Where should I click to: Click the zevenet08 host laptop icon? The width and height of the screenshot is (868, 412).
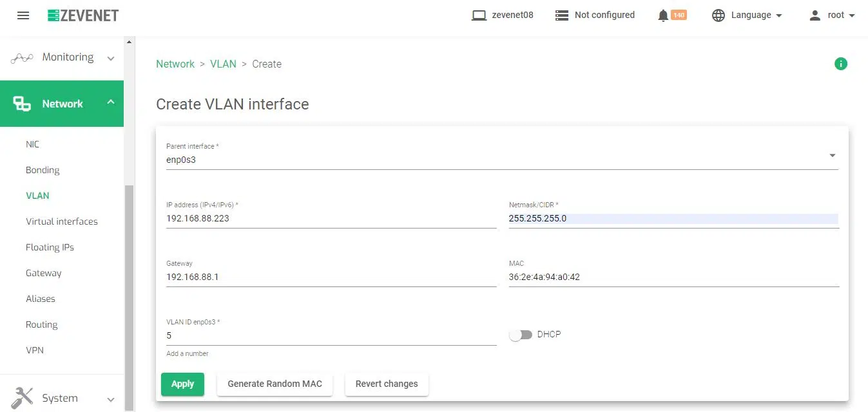point(479,15)
